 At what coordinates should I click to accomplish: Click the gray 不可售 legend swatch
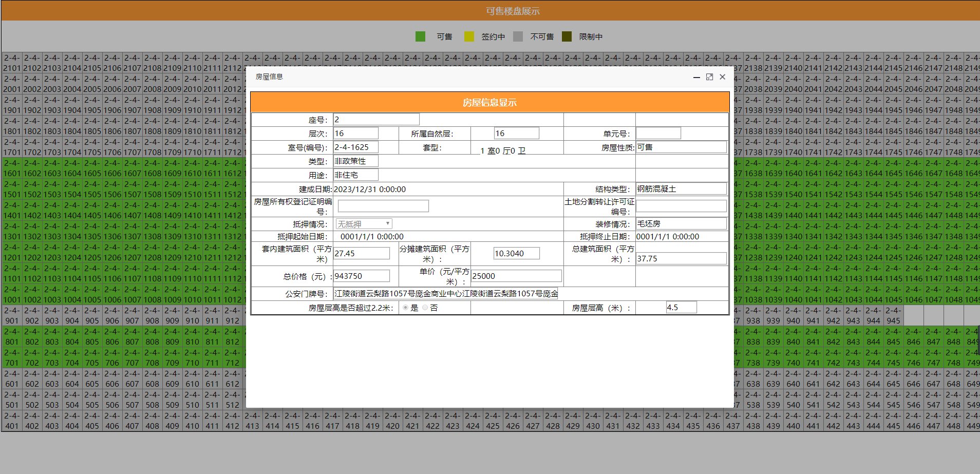[x=518, y=36]
